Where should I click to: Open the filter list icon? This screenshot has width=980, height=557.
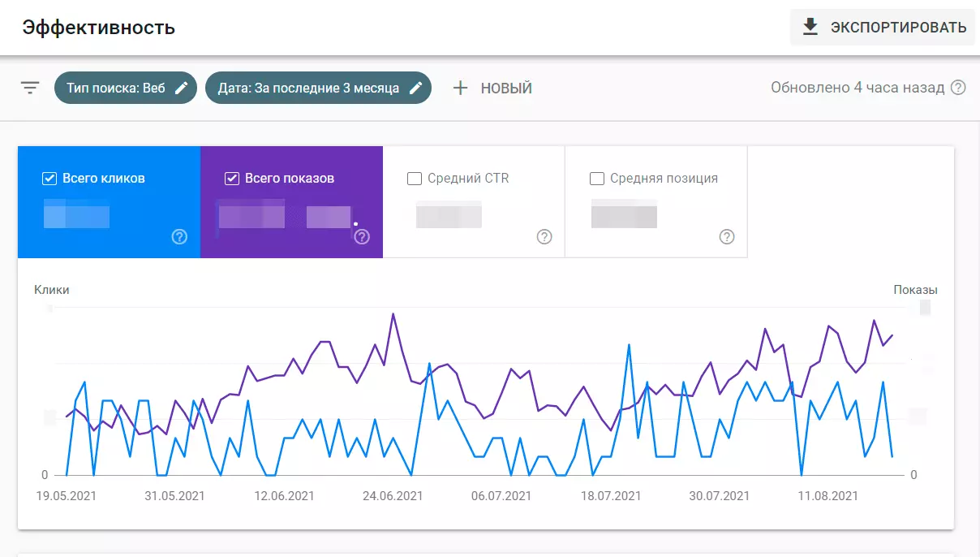(30, 88)
